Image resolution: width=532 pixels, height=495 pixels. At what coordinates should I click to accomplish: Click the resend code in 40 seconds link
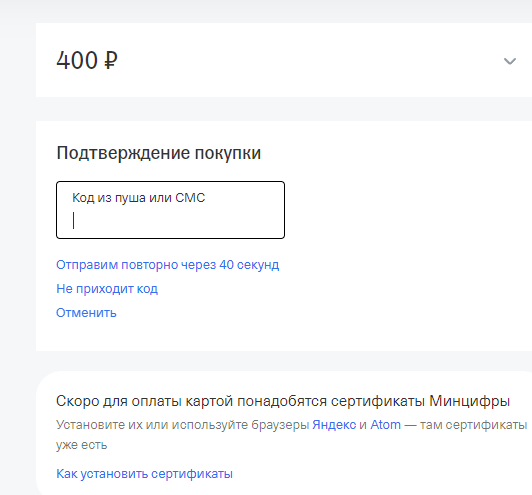[x=168, y=265]
